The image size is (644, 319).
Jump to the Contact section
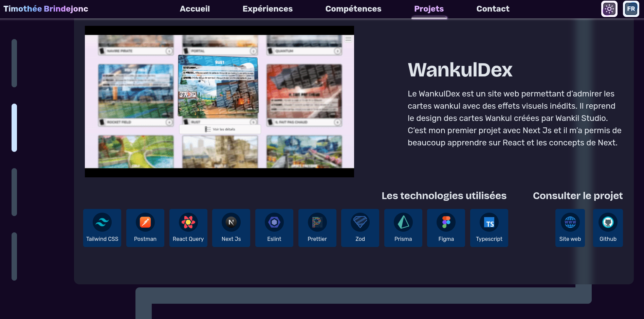coord(493,9)
